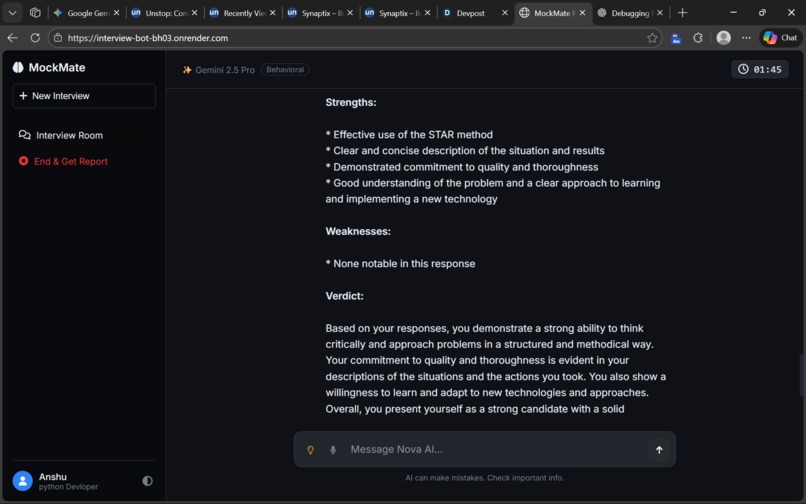806x504 pixels.
Task: Click the Anshu profile avatar
Action: tap(23, 481)
